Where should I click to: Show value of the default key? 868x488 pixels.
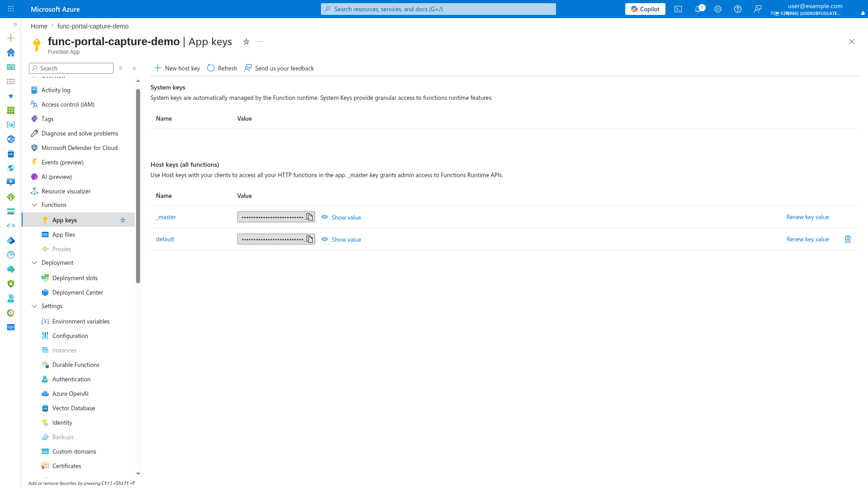341,239
